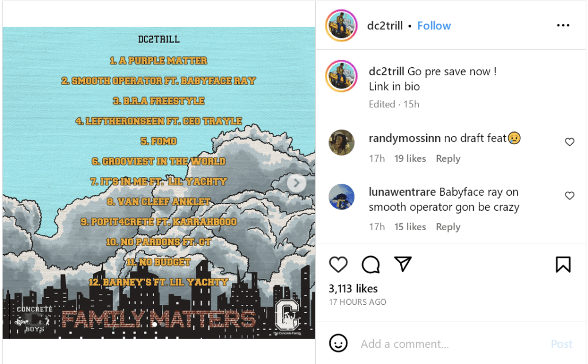Go to next carousel image arrow
588x364 pixels.
tap(296, 183)
